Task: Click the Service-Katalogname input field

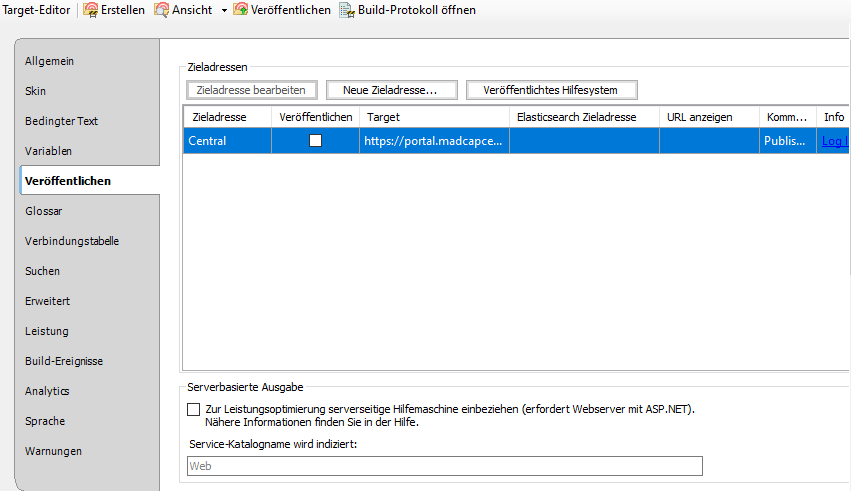Action: point(444,466)
